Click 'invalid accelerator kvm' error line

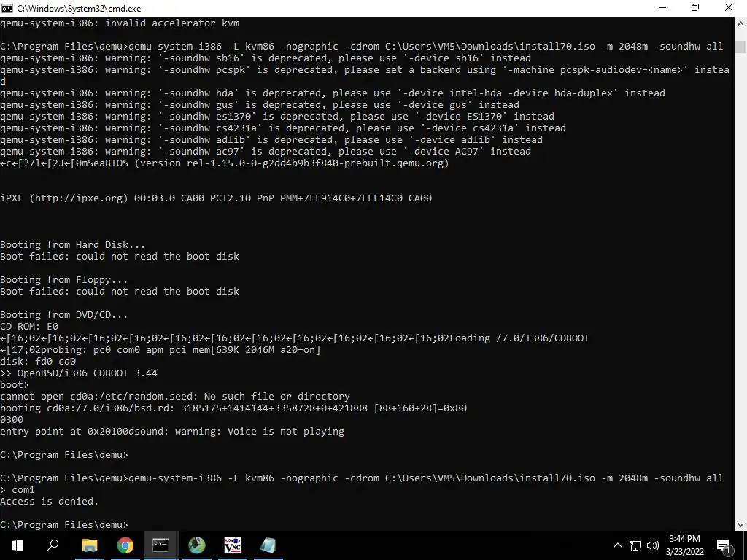pos(120,23)
